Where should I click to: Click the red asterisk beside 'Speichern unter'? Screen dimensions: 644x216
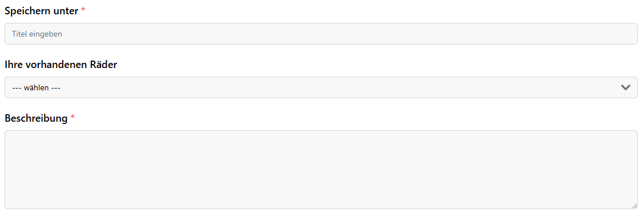click(x=83, y=10)
